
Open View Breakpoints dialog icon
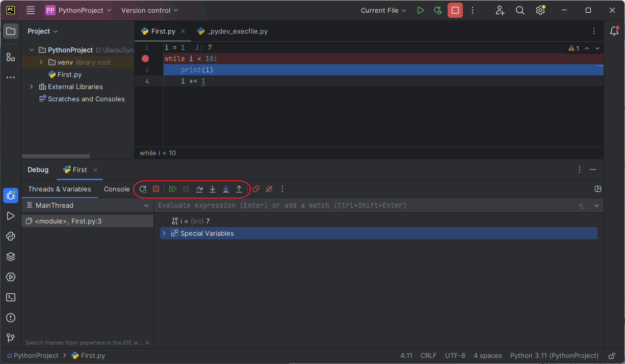256,189
